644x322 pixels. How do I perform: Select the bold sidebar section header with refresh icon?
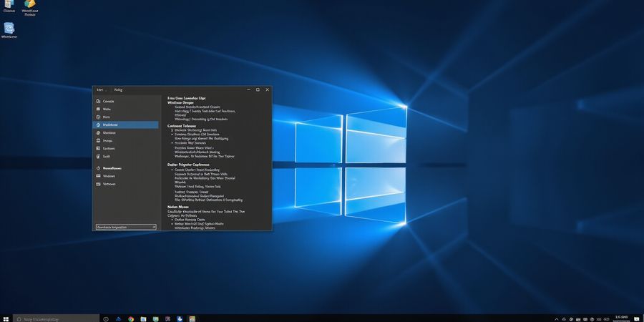tap(126, 168)
